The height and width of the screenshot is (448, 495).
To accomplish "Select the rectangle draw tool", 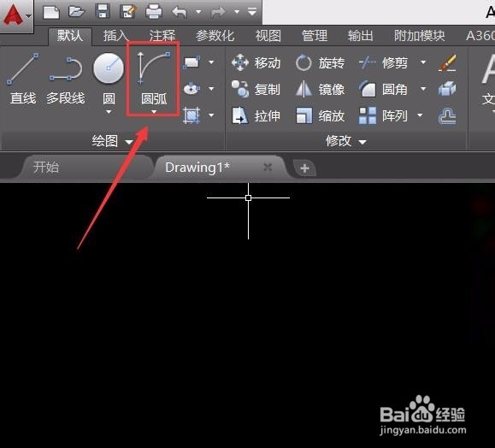I will tap(192, 62).
